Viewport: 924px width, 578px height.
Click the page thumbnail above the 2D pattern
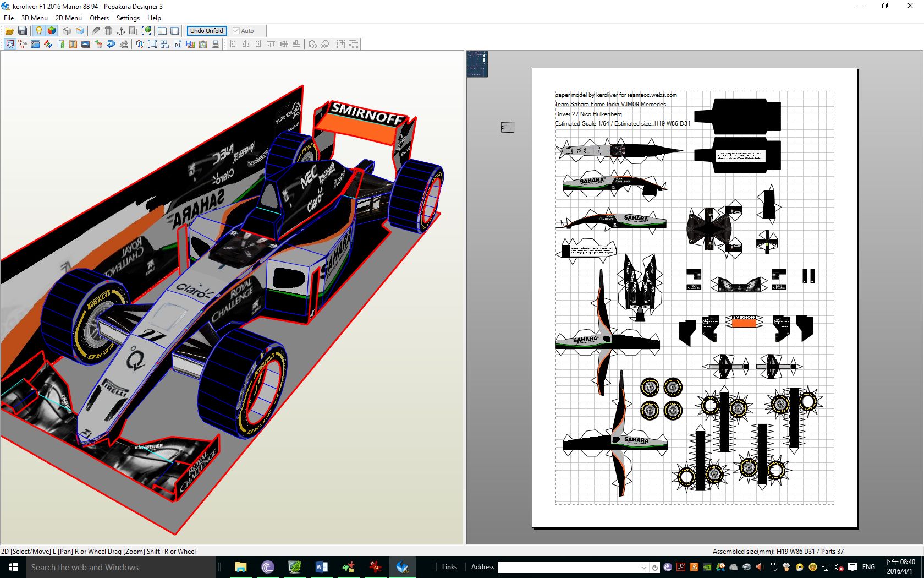477,64
